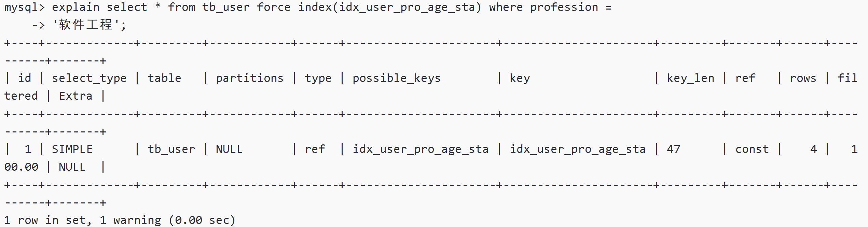Click the "const" value in ref column
868x227 pixels.
click(752, 149)
